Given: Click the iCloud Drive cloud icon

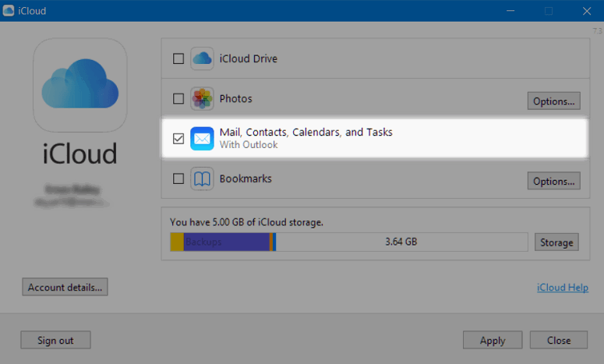Looking at the screenshot, I should click(x=203, y=58).
